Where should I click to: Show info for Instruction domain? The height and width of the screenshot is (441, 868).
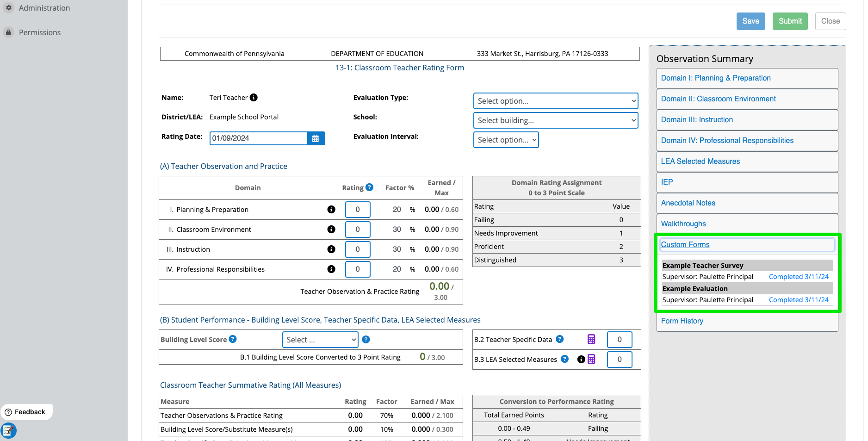(x=331, y=249)
